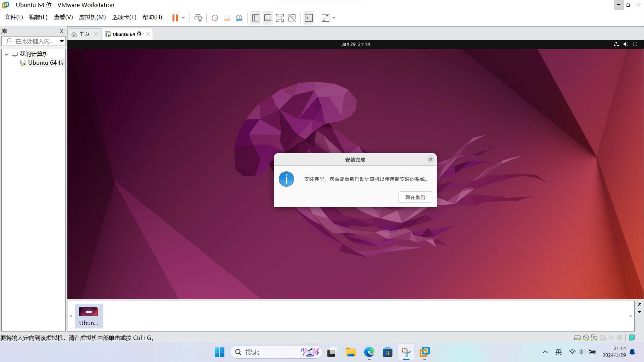644x362 pixels.
Task: Enter full screen mode
Action: pos(280,18)
